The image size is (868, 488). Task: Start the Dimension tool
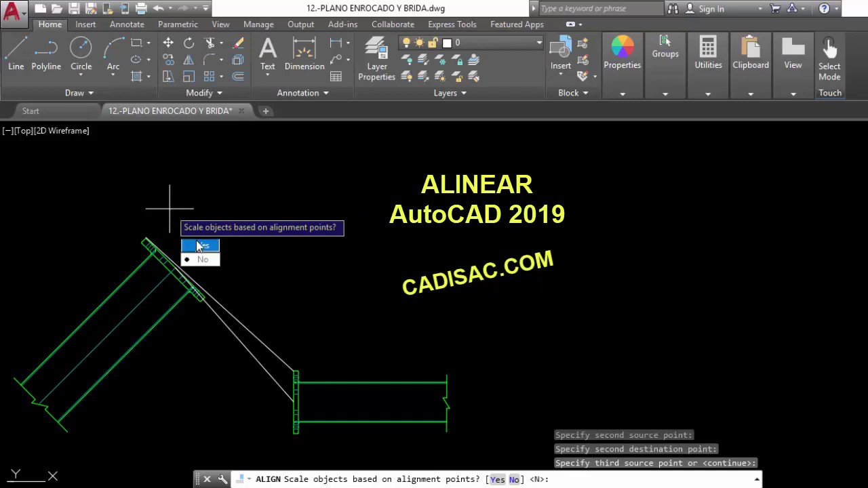click(x=304, y=54)
